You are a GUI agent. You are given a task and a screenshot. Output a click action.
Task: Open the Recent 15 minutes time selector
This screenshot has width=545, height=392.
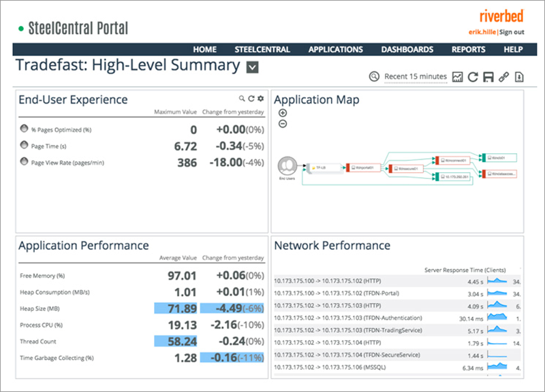point(416,76)
